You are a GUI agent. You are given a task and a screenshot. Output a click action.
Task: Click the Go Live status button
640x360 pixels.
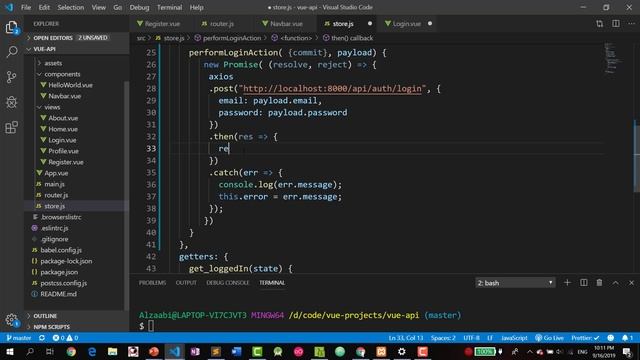tap(549, 338)
